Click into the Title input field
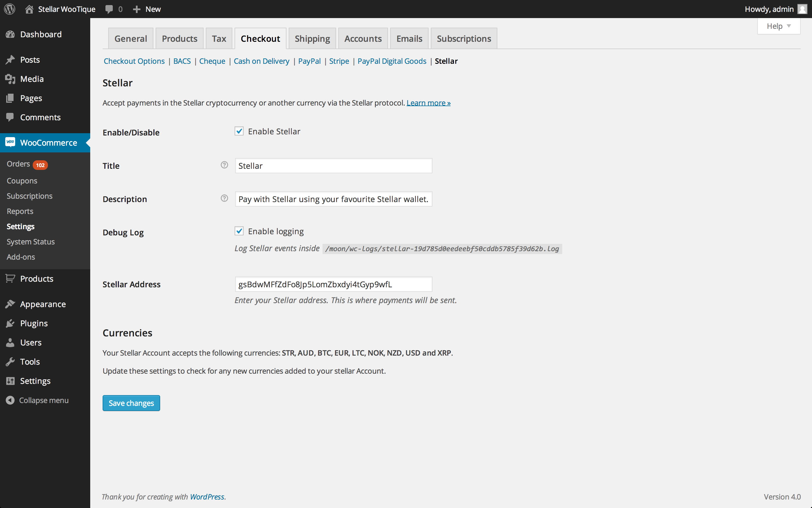 pos(334,166)
